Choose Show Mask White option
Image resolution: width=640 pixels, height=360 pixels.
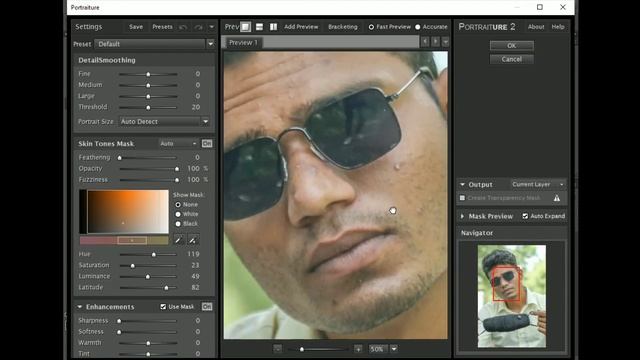tap(178, 214)
